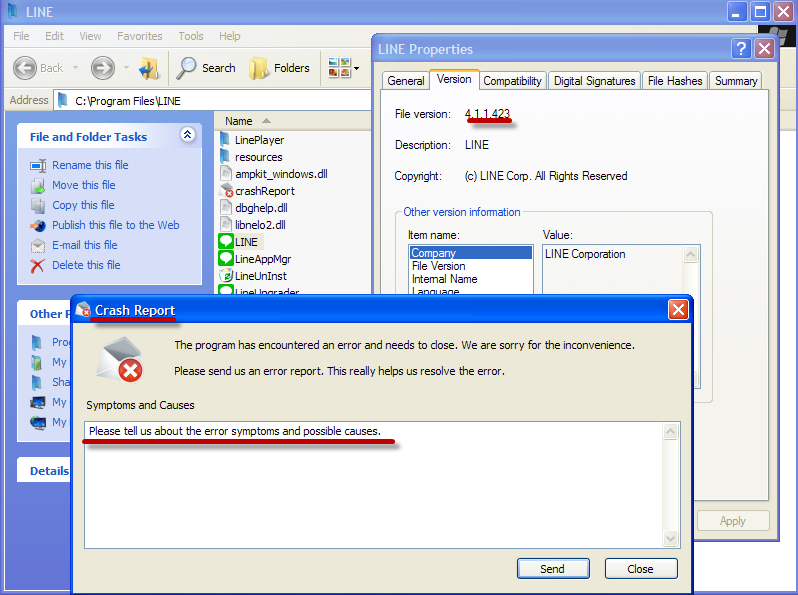Viewport: 798px width, 595px height.
Task: Switch to the Digital Signatures tab
Action: click(594, 81)
